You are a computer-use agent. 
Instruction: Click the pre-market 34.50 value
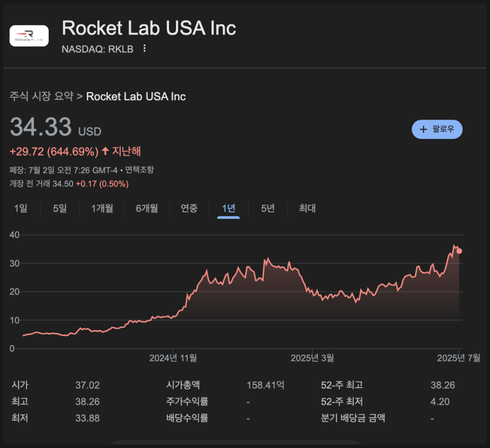(63, 184)
